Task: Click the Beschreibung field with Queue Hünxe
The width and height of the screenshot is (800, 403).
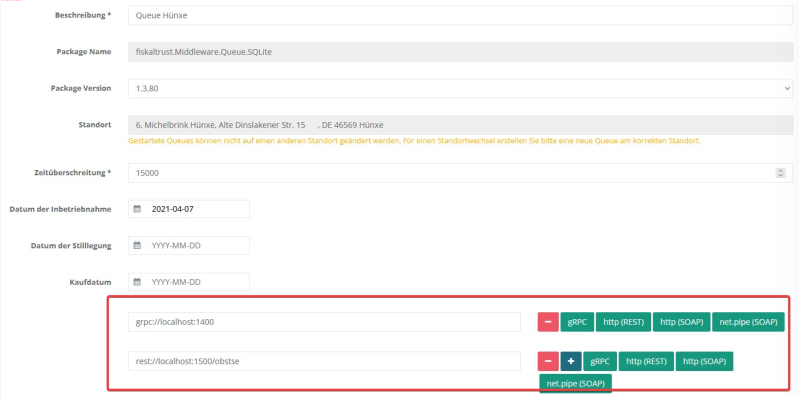Action: pyautogui.click(x=460, y=15)
